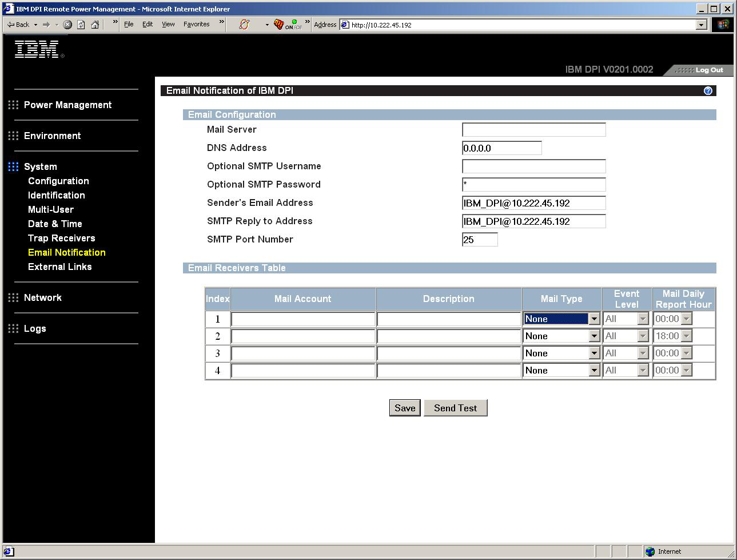Open the Back history dropdown arrow

click(35, 25)
